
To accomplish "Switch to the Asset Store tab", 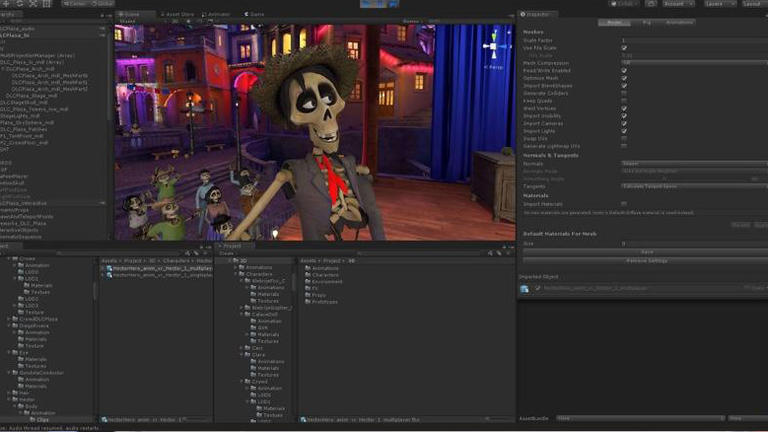I will (177, 14).
